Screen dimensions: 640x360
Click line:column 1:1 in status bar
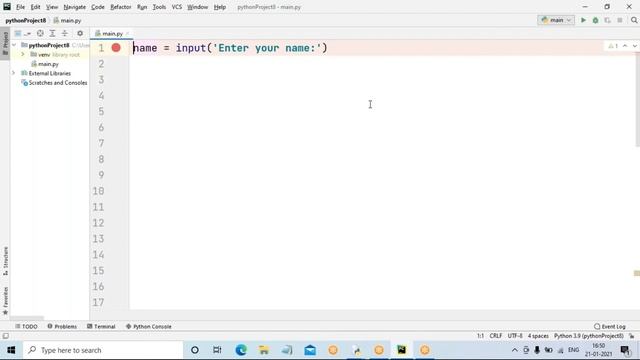[480, 336]
